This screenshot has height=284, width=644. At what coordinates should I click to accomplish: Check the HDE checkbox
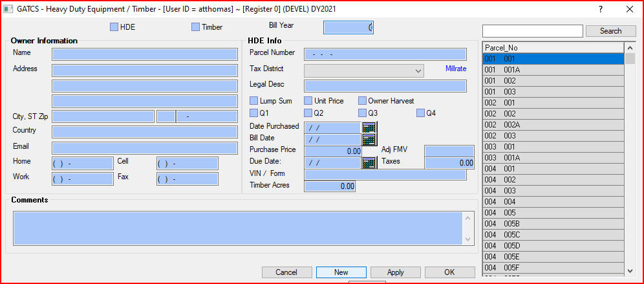coord(114,27)
